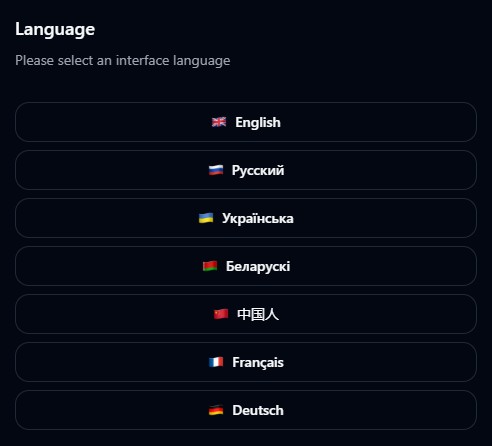Select Français as interface language

pos(246,362)
